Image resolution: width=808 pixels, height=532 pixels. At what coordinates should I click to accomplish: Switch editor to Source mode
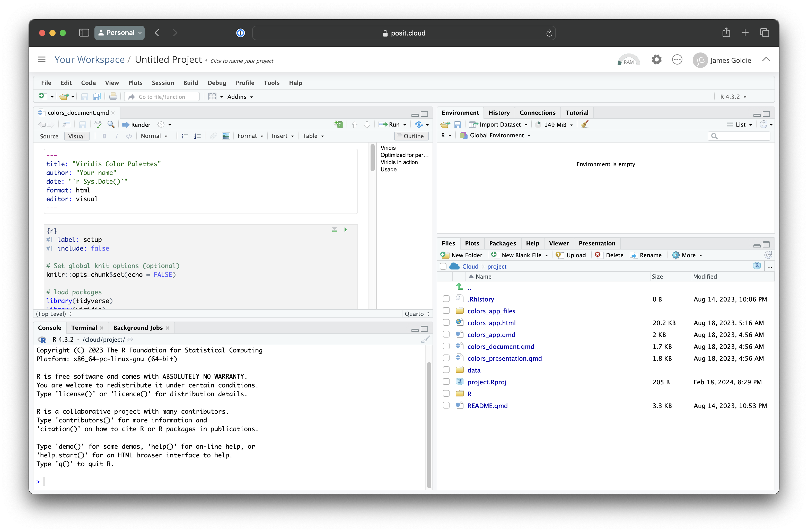point(49,136)
